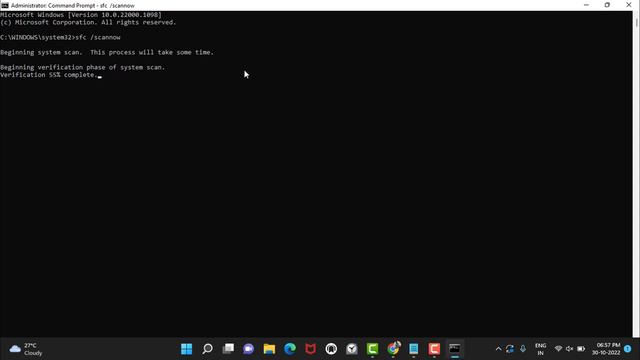This screenshot has width=640, height=360.
Task: Select the Command Prompt taskbar icon
Action: tap(455, 349)
